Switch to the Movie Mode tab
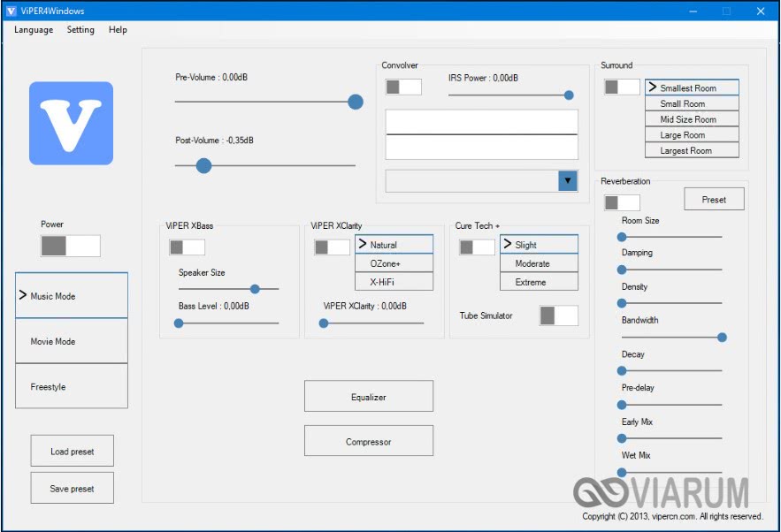The width and height of the screenshot is (781, 532). tap(71, 341)
